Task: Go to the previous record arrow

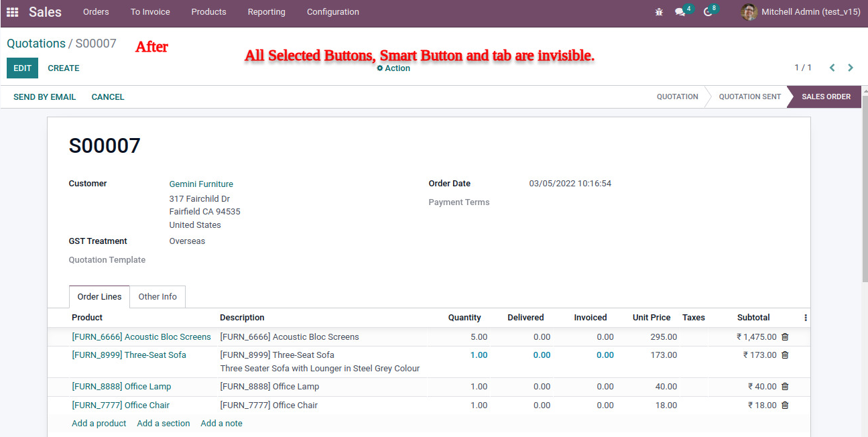Action: pyautogui.click(x=832, y=68)
